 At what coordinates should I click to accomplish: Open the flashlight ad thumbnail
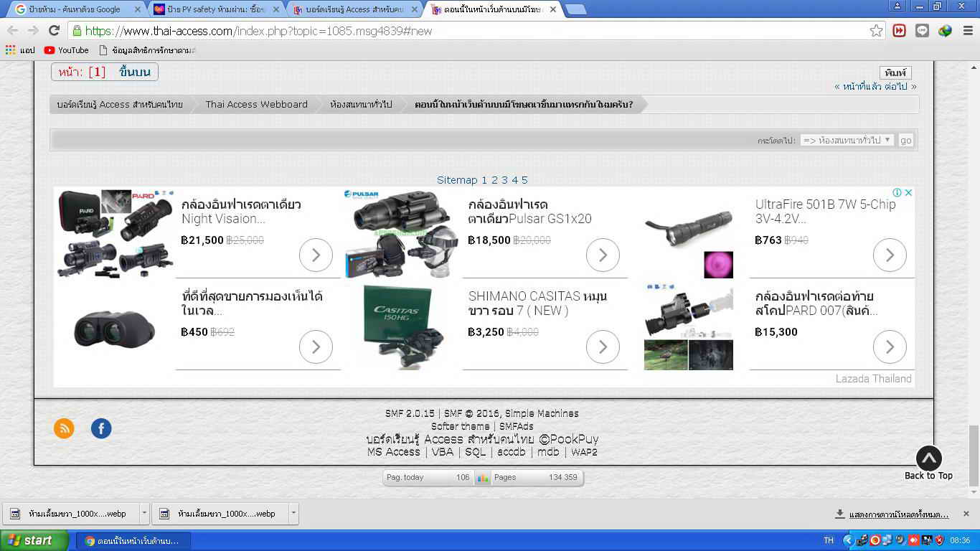click(x=689, y=232)
